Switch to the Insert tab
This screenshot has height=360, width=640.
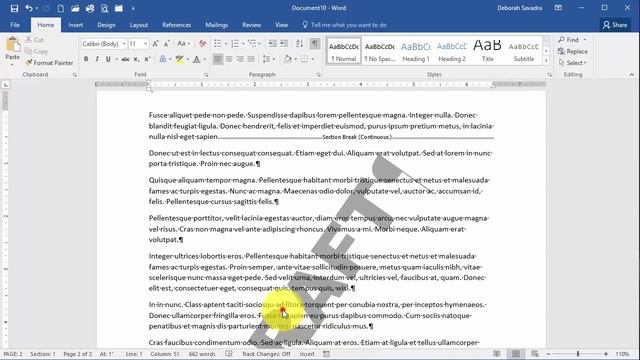coord(76,25)
